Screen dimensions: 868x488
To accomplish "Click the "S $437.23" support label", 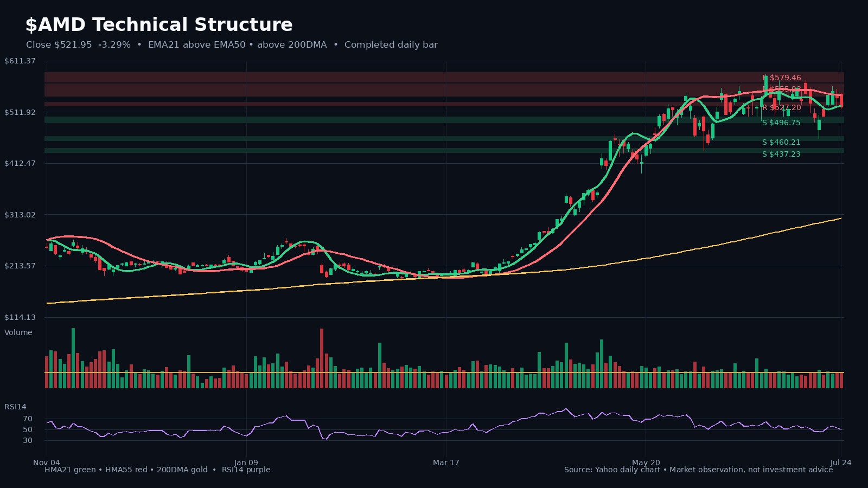I will 781,155.
